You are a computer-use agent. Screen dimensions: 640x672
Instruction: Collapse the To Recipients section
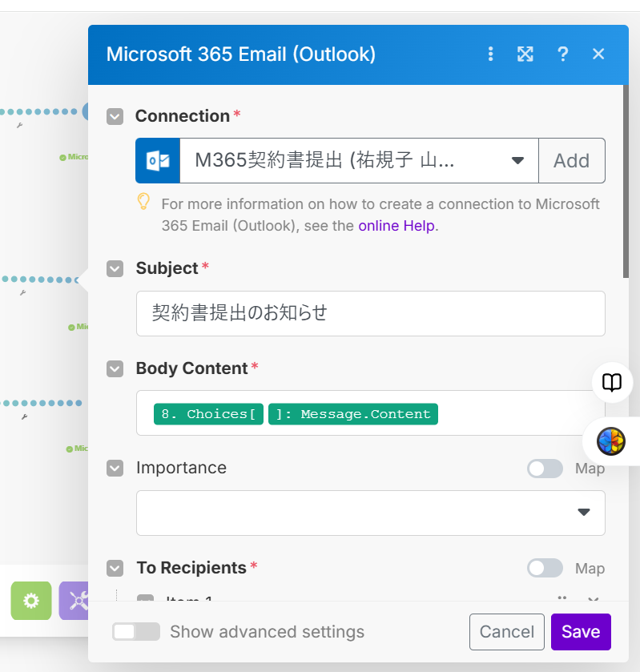pyautogui.click(x=115, y=568)
